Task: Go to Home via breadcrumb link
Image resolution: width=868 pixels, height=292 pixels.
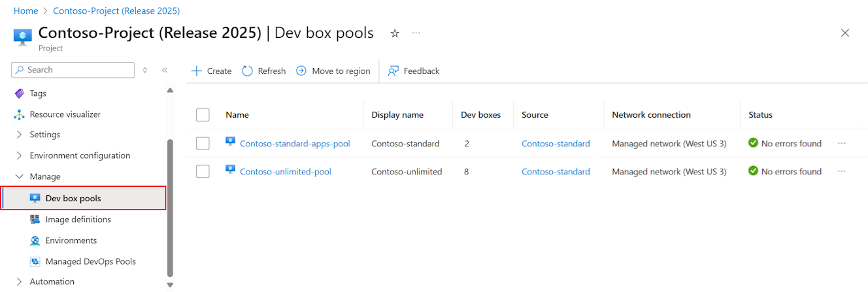Action: [x=25, y=11]
